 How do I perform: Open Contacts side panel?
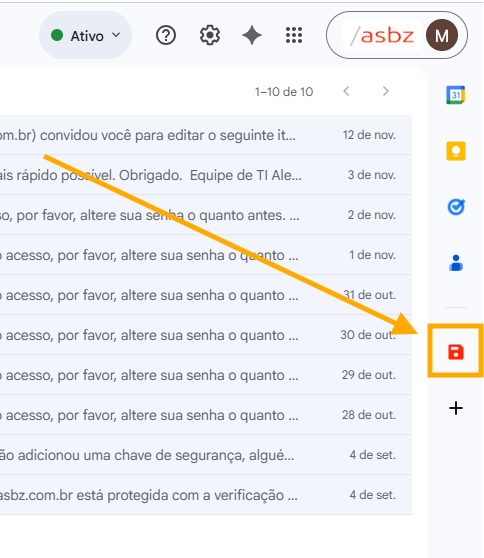456,263
